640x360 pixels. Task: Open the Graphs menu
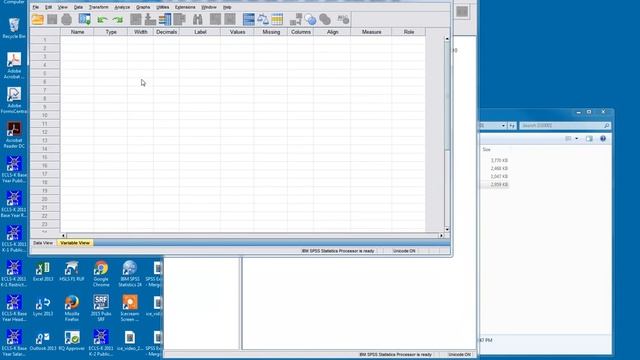[143, 7]
